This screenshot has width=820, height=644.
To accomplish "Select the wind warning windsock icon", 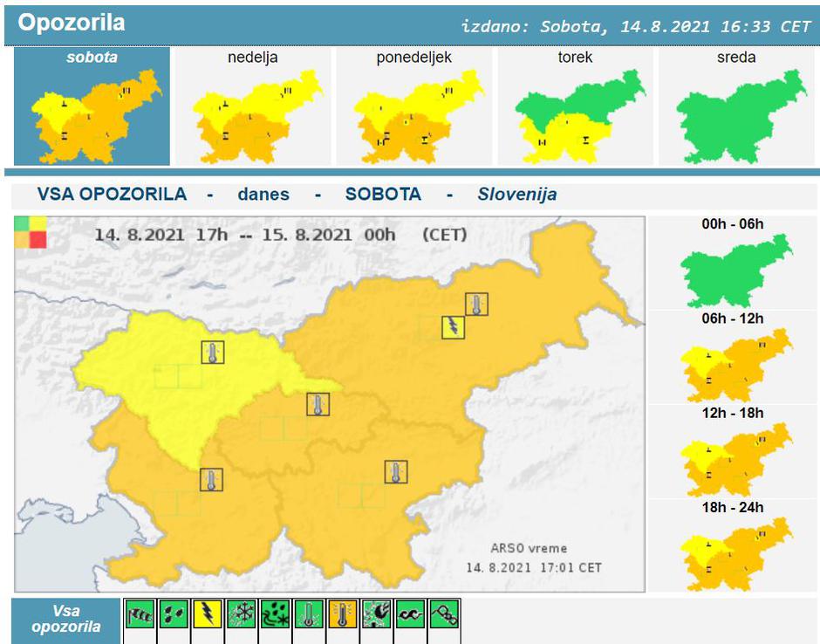I will click(140, 614).
